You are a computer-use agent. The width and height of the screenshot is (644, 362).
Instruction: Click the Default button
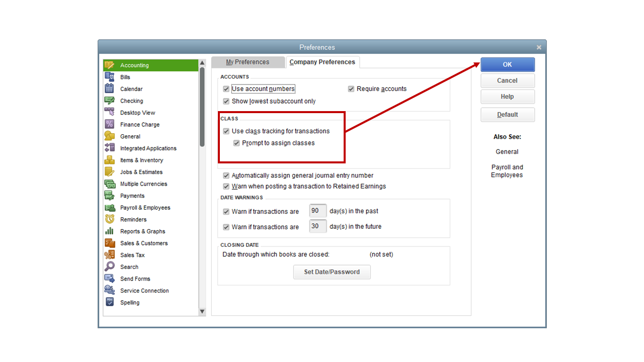(508, 115)
